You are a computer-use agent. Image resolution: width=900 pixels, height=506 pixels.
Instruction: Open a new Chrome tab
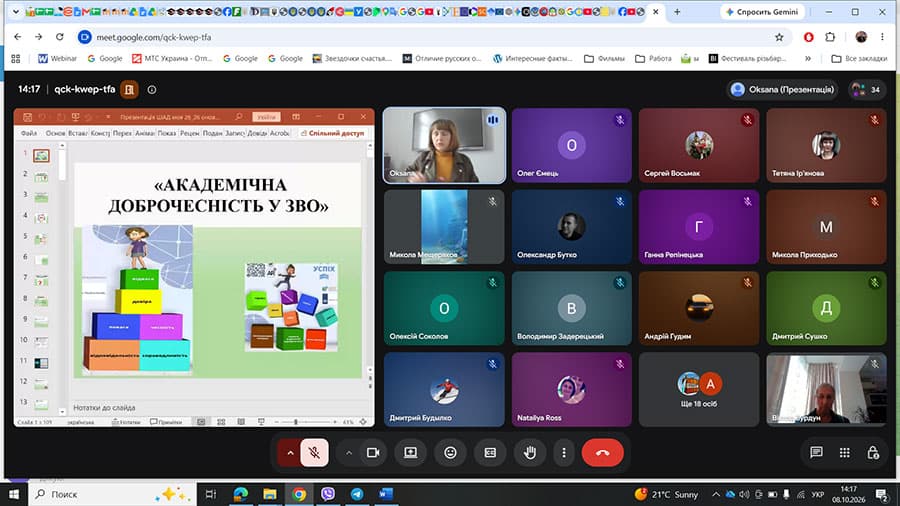[677, 11]
